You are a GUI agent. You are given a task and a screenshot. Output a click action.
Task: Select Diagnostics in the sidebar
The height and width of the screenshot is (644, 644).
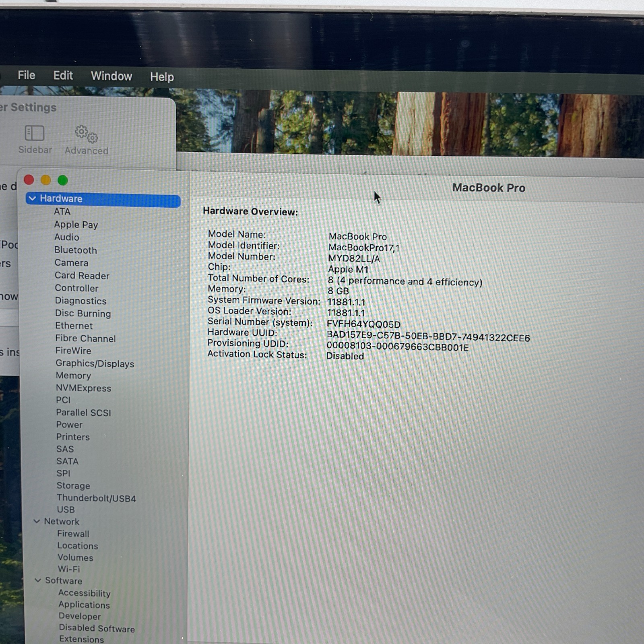(x=81, y=301)
